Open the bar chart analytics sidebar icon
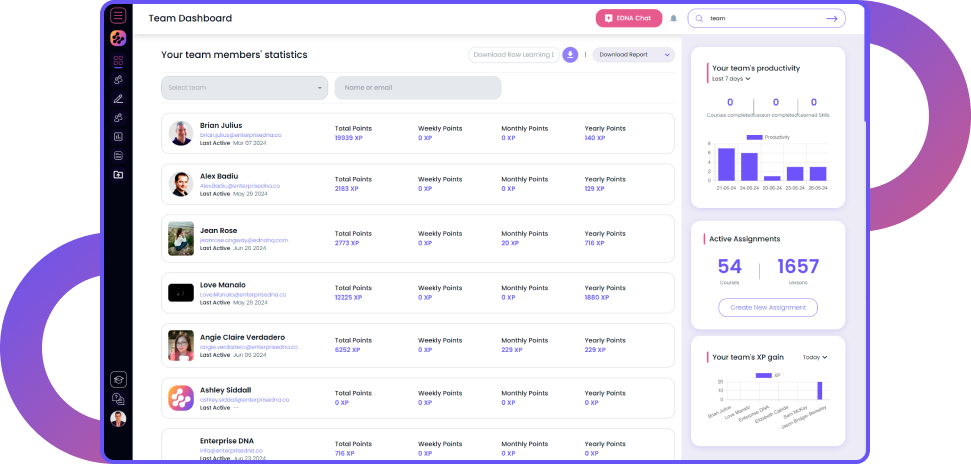Screen dimensions: 971x464 coord(118,136)
